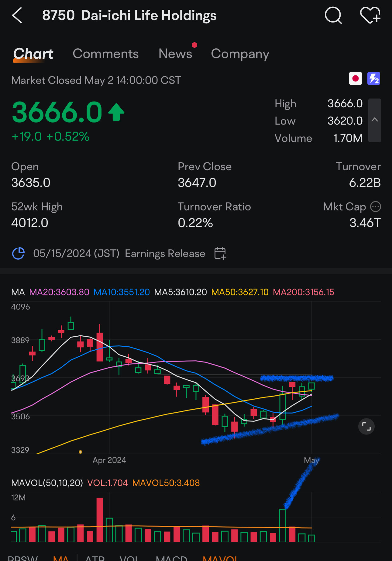
Task: Select the MA indicator at the bottom
Action: (x=61, y=558)
